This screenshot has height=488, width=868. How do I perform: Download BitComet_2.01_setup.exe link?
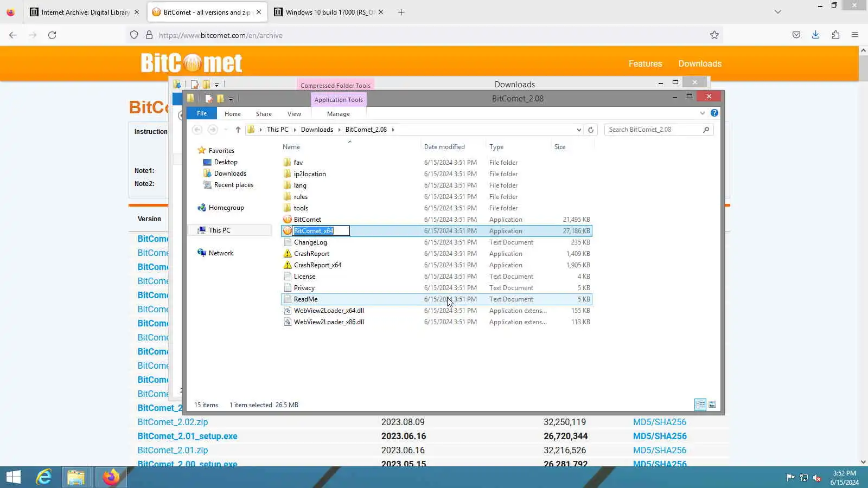point(187,436)
